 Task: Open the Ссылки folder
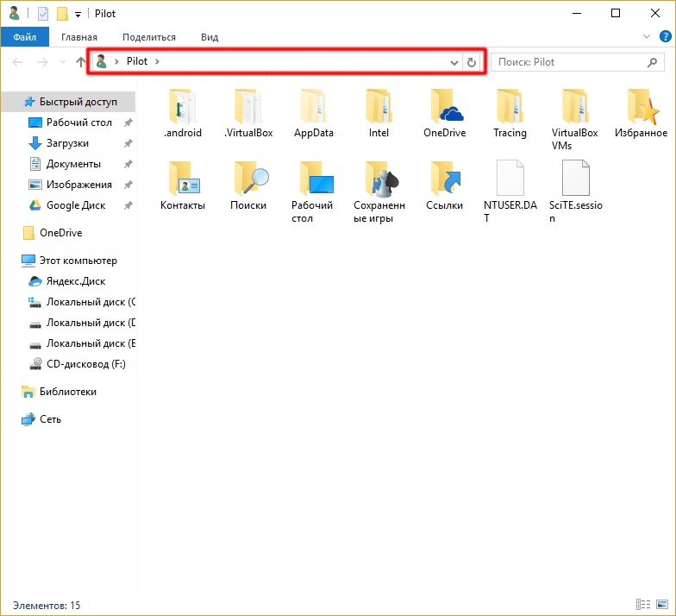(445, 185)
